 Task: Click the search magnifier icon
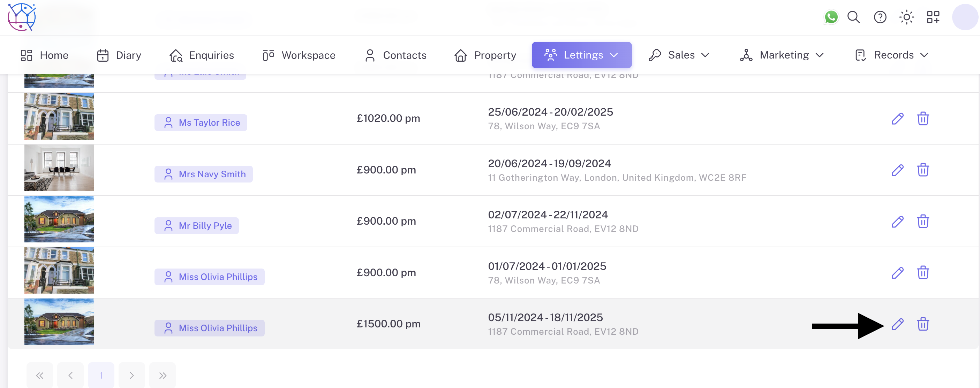click(x=853, y=17)
